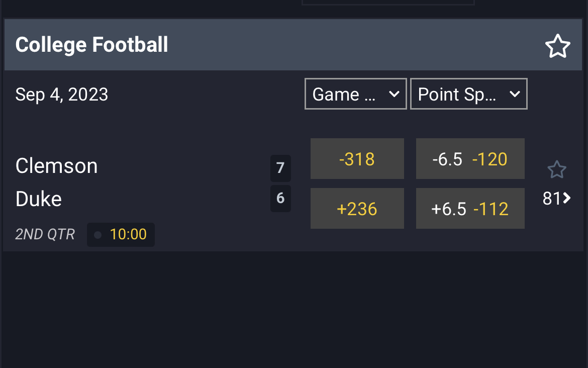The width and height of the screenshot is (588, 368).
Task: Click the chevron arrow beside Game ...
Action: point(395,94)
